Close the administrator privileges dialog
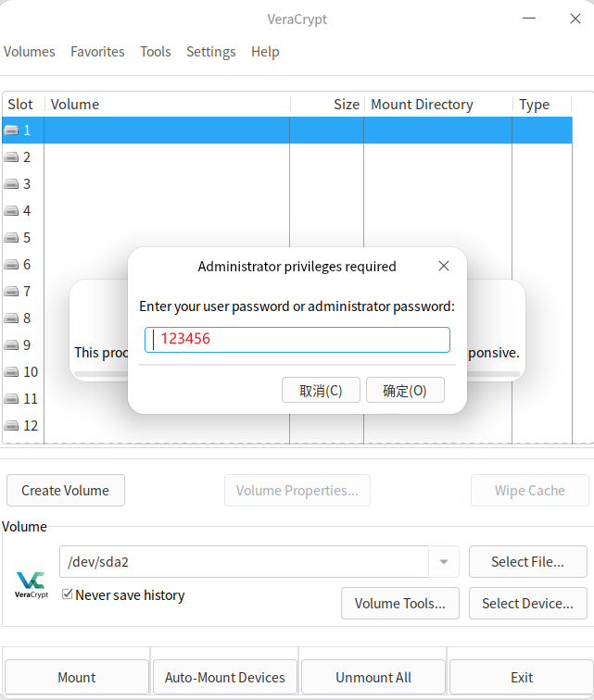 point(444,266)
